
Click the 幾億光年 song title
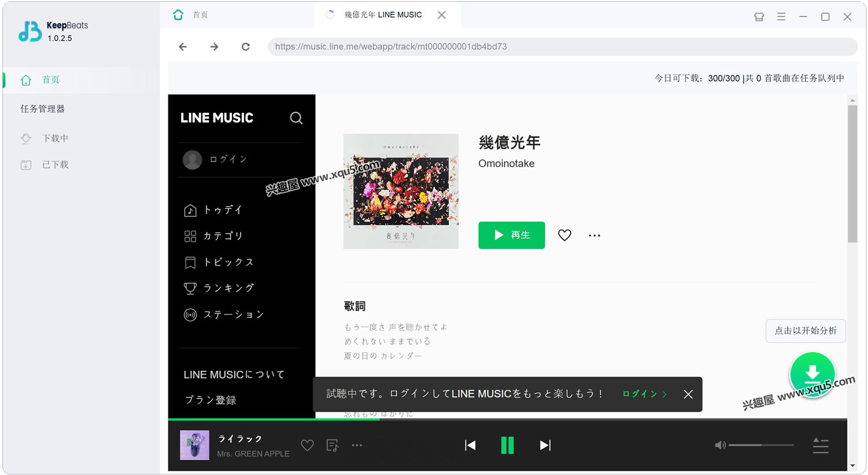click(509, 143)
